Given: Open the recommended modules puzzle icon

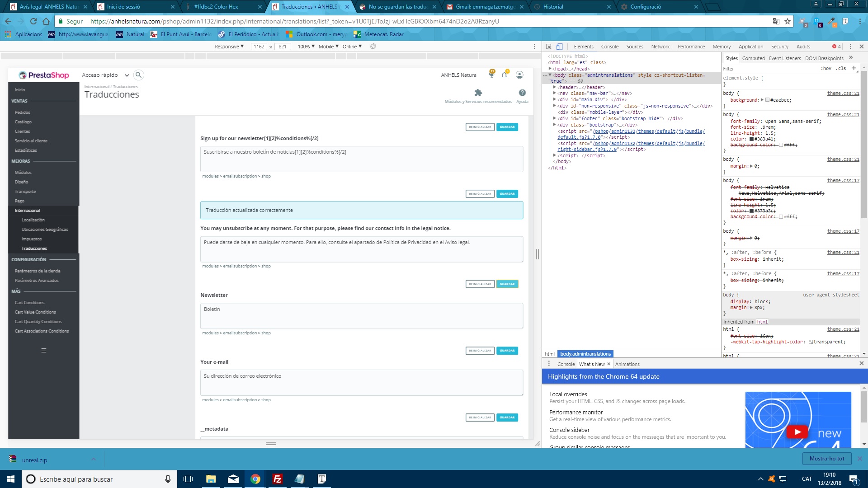Looking at the screenshot, I should (x=478, y=93).
